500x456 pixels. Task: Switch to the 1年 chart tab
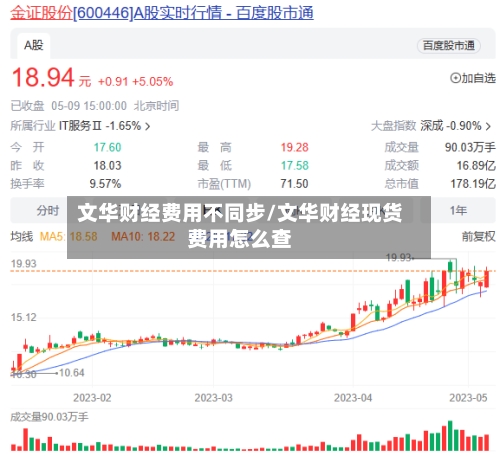pyautogui.click(x=458, y=211)
